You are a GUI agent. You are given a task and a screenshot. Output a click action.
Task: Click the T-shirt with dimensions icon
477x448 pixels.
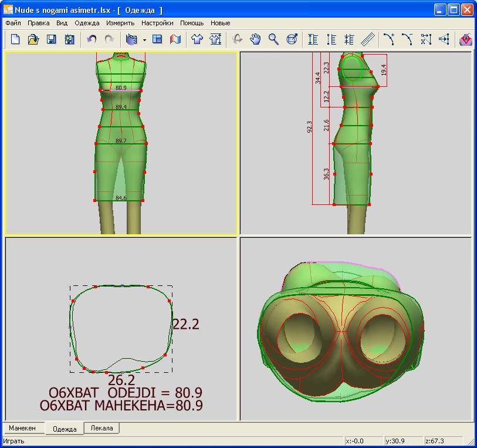(215, 39)
